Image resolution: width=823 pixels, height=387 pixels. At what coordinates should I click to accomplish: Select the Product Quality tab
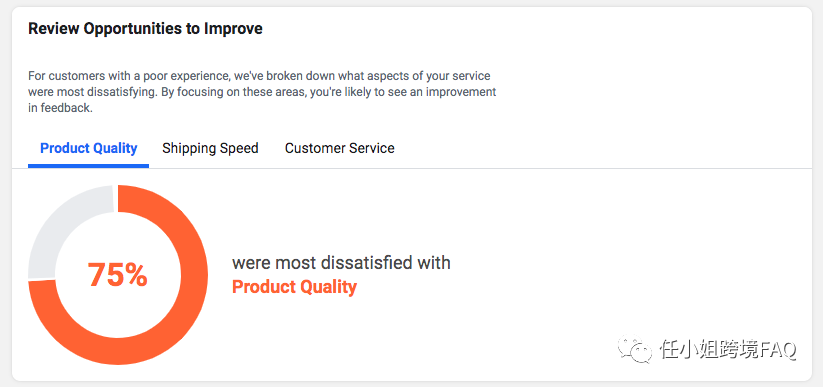[x=89, y=148]
